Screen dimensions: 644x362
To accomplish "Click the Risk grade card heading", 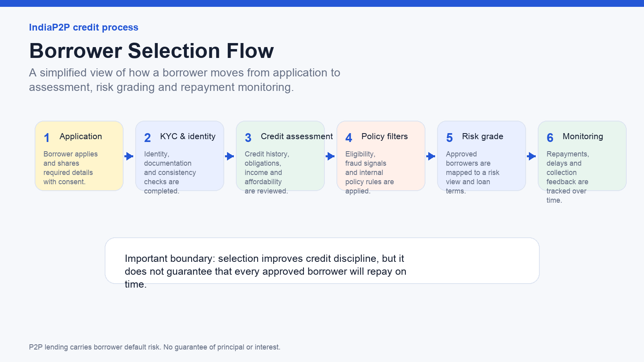I will 483,136.
